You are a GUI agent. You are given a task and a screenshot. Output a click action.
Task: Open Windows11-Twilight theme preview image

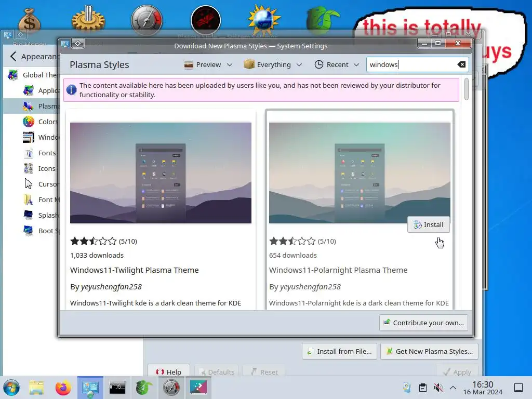click(161, 172)
